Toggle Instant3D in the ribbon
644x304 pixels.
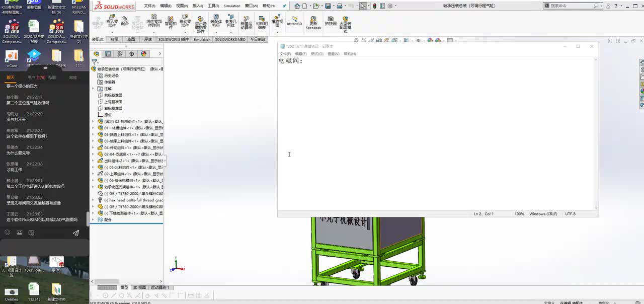(294, 21)
